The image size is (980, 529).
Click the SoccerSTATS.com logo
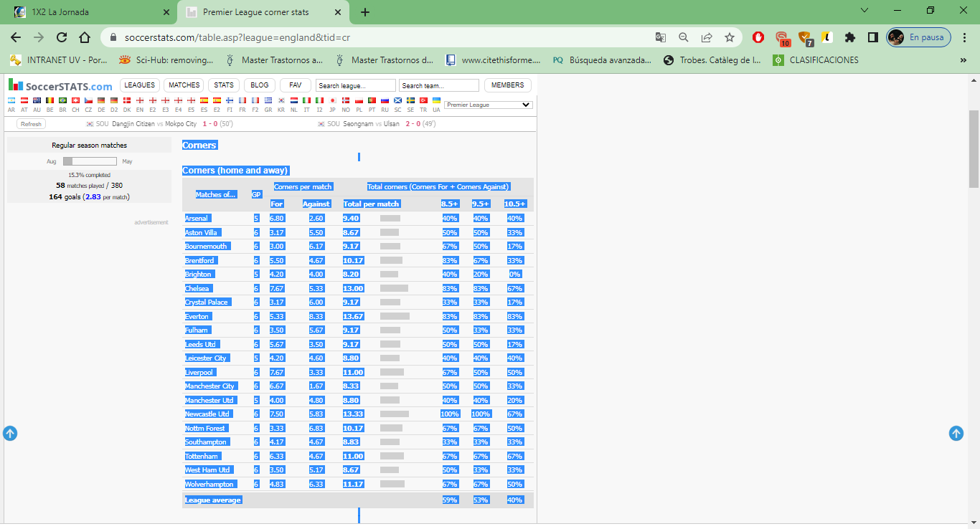tap(61, 85)
